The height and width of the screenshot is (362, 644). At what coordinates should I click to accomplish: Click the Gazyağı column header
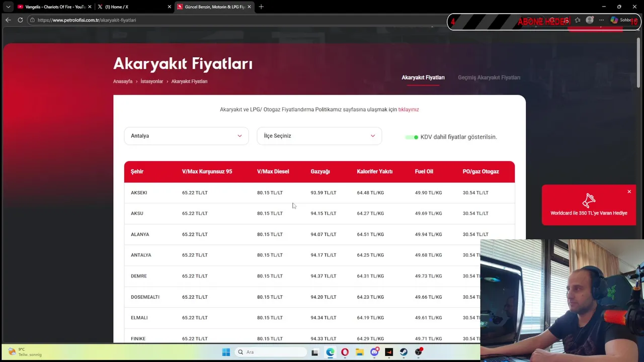pyautogui.click(x=320, y=171)
